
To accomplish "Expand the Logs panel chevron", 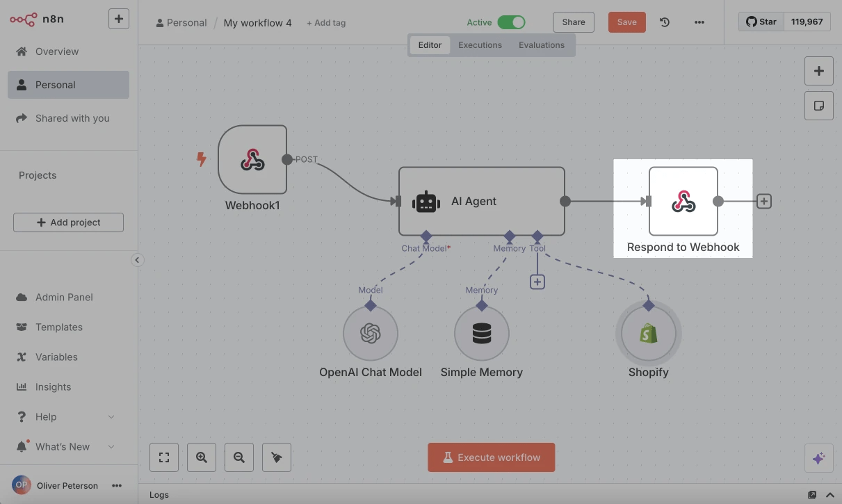I will pyautogui.click(x=830, y=495).
